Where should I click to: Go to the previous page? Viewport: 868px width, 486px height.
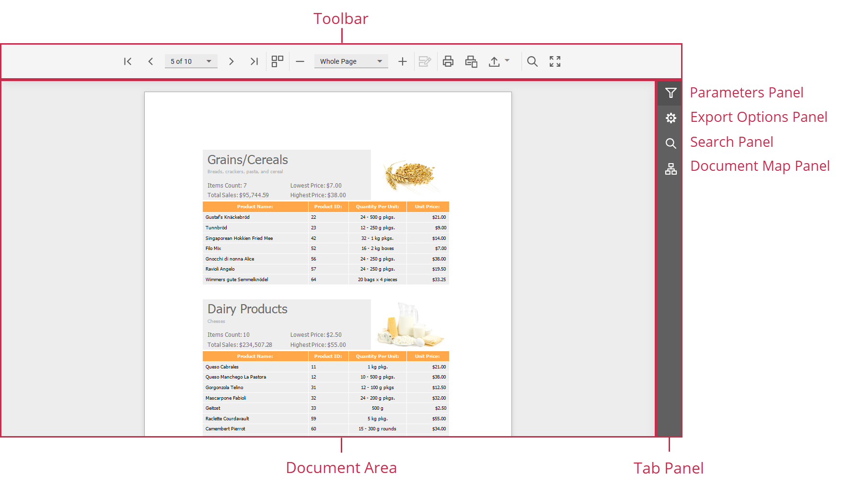[x=150, y=61]
